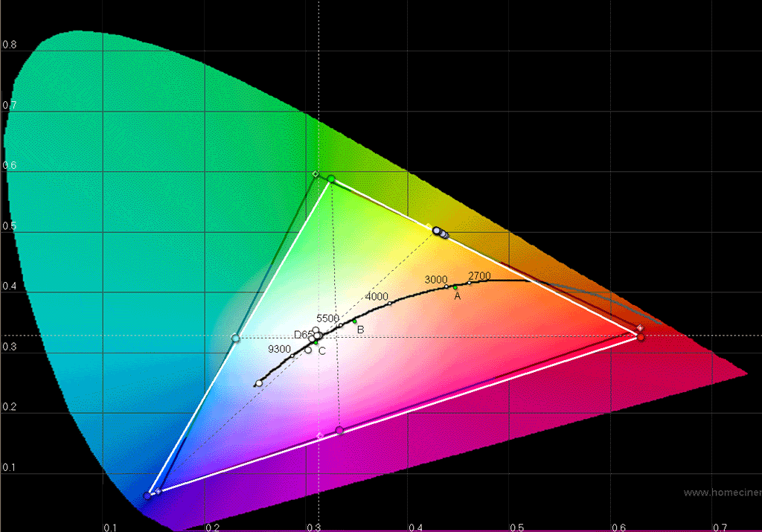Select the blue primary circle at triangle corner
This screenshot has width=762, height=532.
(147, 496)
